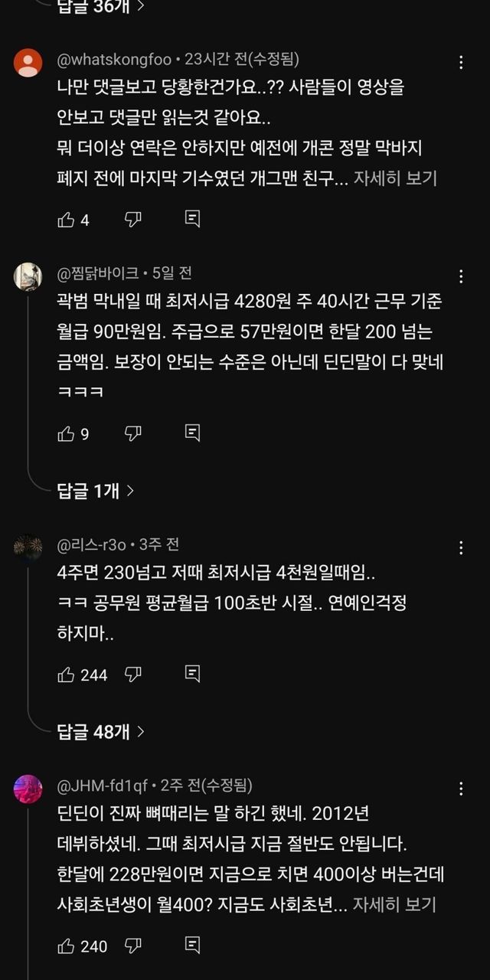Viewport: 490px width, 980px height.
Task: Show full @JHM-fd1qf comment via 자세히 보기
Action: point(395,904)
